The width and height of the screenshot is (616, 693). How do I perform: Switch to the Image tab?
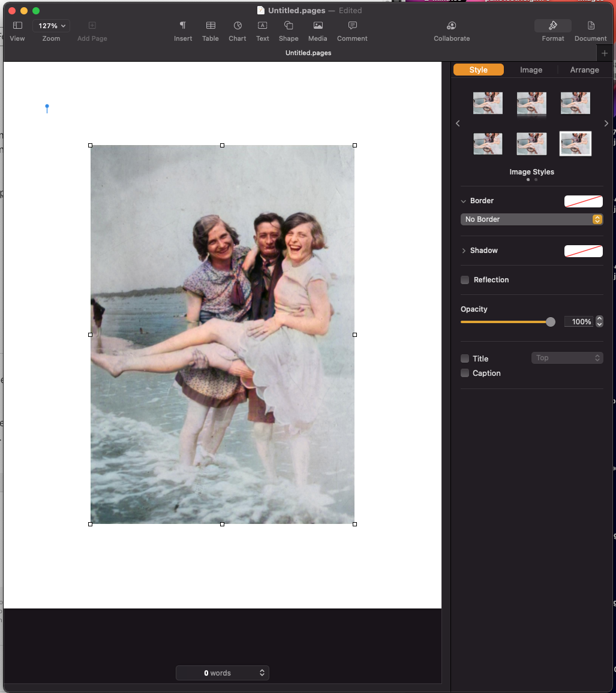click(x=531, y=70)
